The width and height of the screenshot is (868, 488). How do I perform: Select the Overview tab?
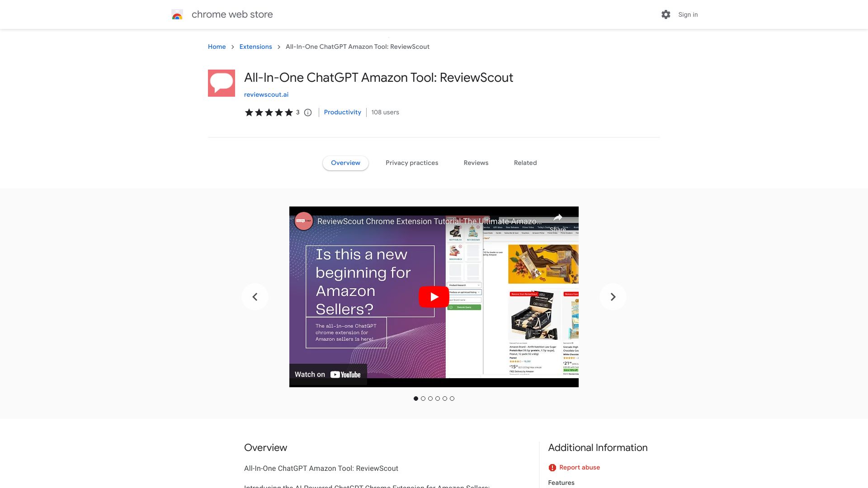(345, 163)
